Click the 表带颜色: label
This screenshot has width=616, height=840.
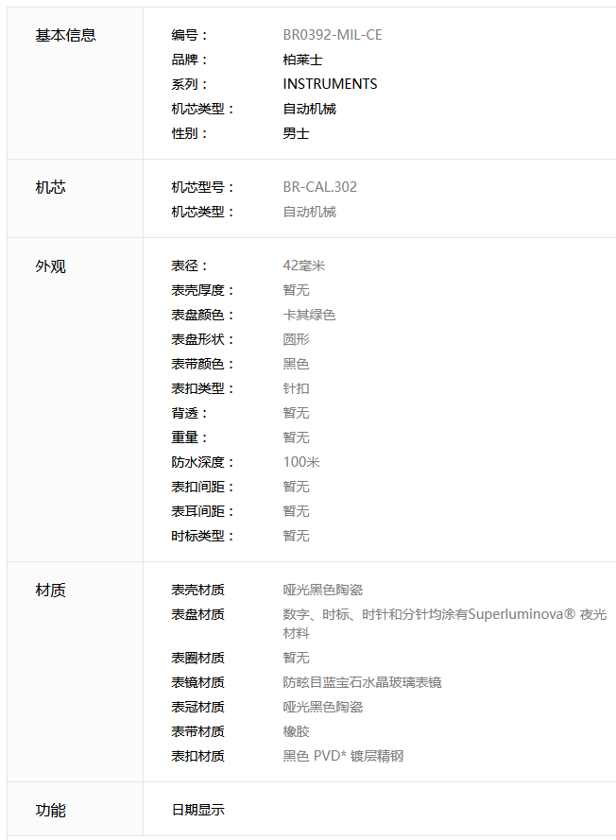tap(203, 364)
